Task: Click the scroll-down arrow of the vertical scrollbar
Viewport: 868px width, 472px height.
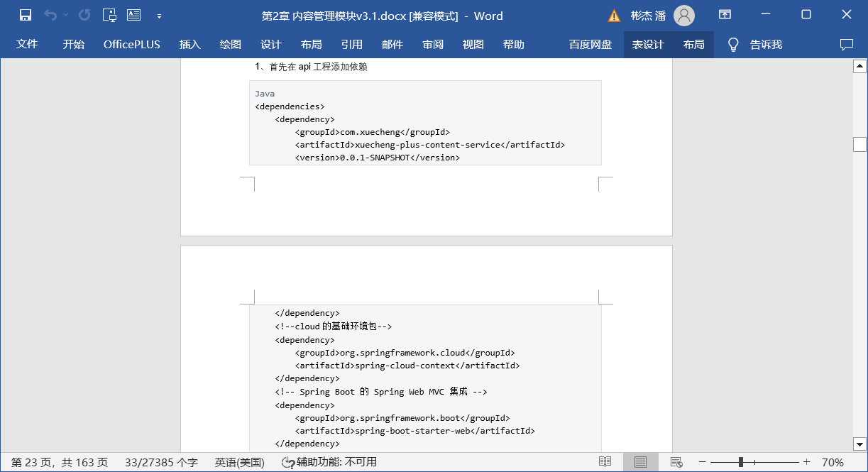Action: pos(859,442)
